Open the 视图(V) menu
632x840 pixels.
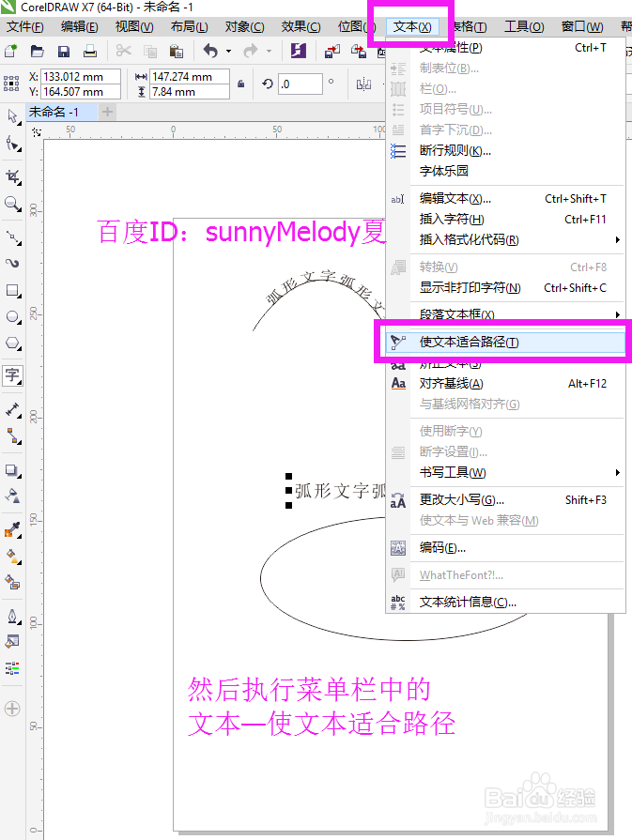pyautogui.click(x=134, y=27)
